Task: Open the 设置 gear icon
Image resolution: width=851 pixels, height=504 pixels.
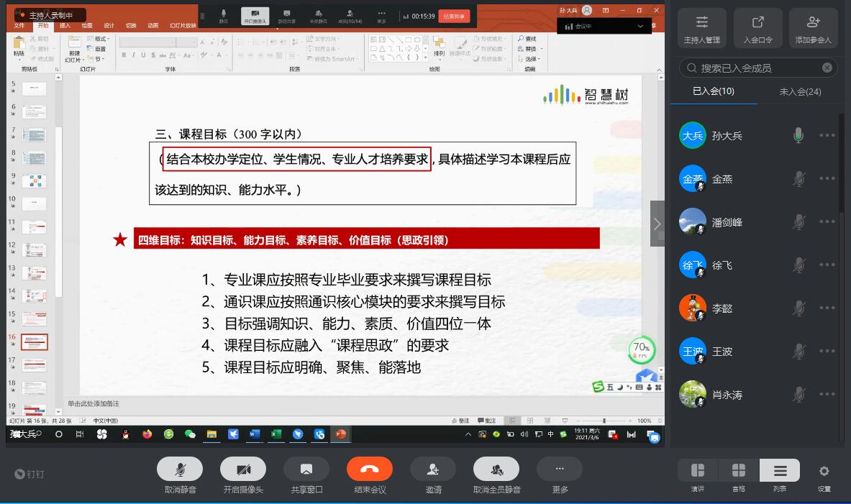Action: [x=824, y=472]
